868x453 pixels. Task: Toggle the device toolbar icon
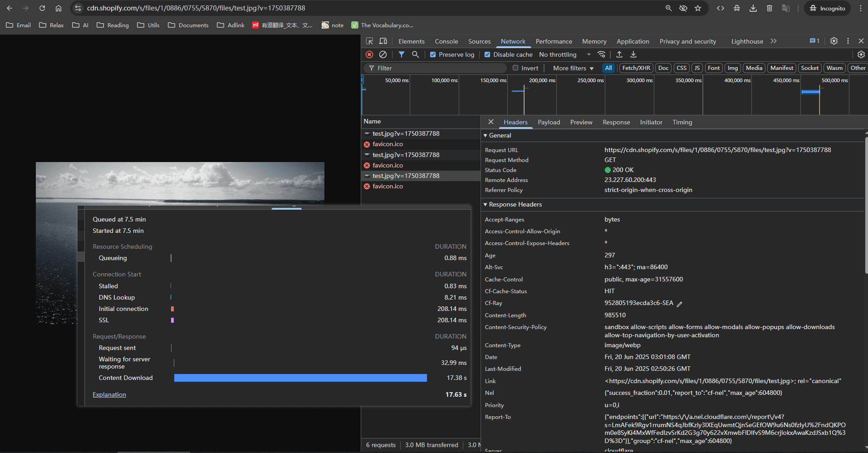383,41
